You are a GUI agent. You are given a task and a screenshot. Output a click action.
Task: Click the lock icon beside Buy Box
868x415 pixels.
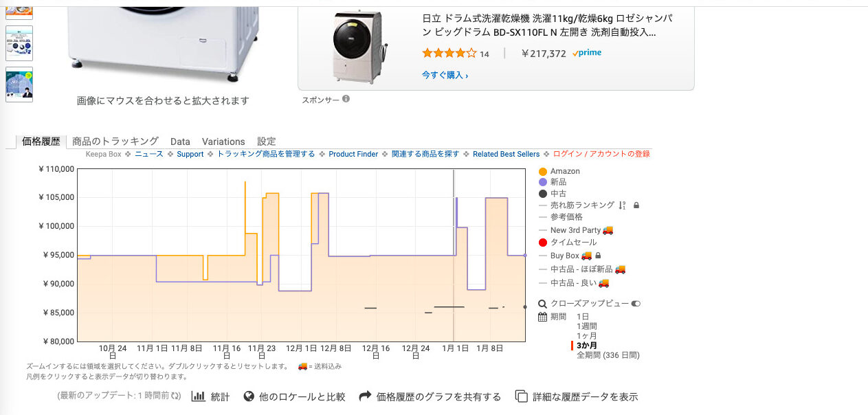coord(598,256)
